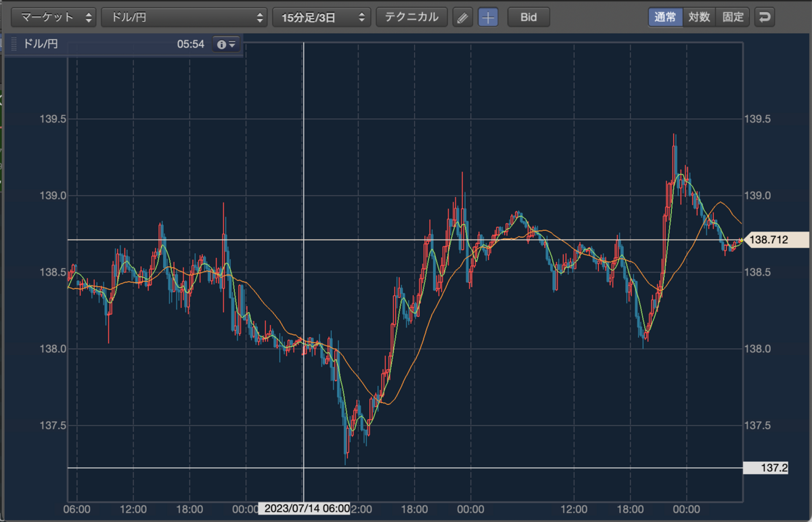Click the first 06:00 time axis label
This screenshot has width=812, height=522.
pyautogui.click(x=77, y=508)
